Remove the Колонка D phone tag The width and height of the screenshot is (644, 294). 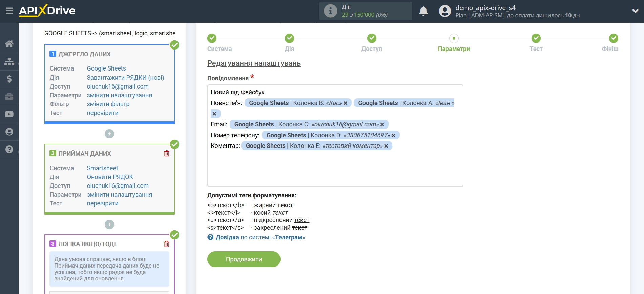click(x=393, y=136)
